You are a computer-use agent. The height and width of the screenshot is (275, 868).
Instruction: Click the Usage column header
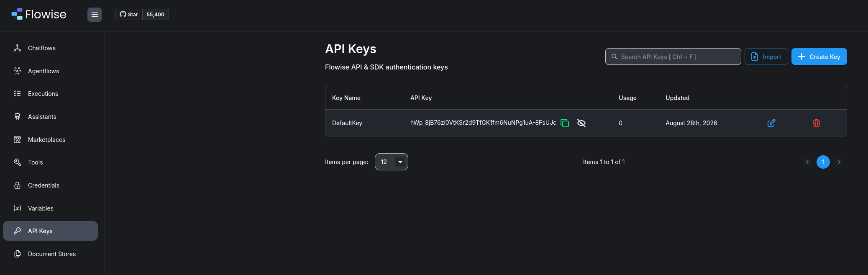click(x=627, y=98)
